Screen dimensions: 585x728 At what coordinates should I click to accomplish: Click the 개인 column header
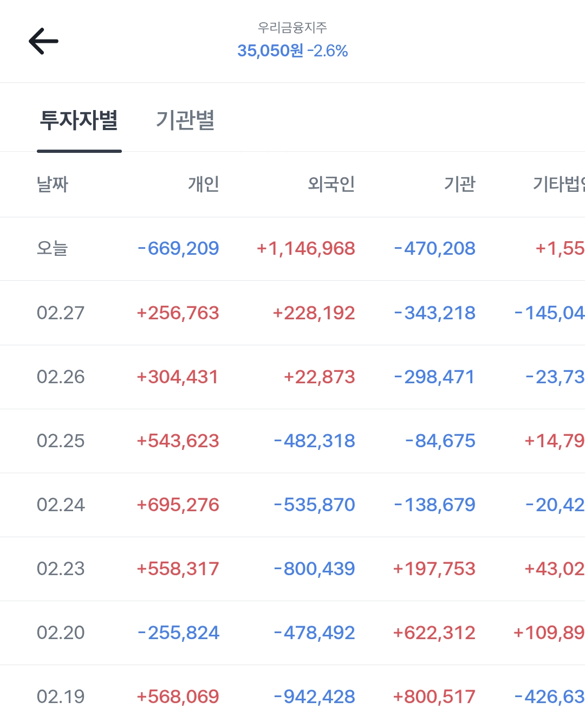click(x=203, y=184)
